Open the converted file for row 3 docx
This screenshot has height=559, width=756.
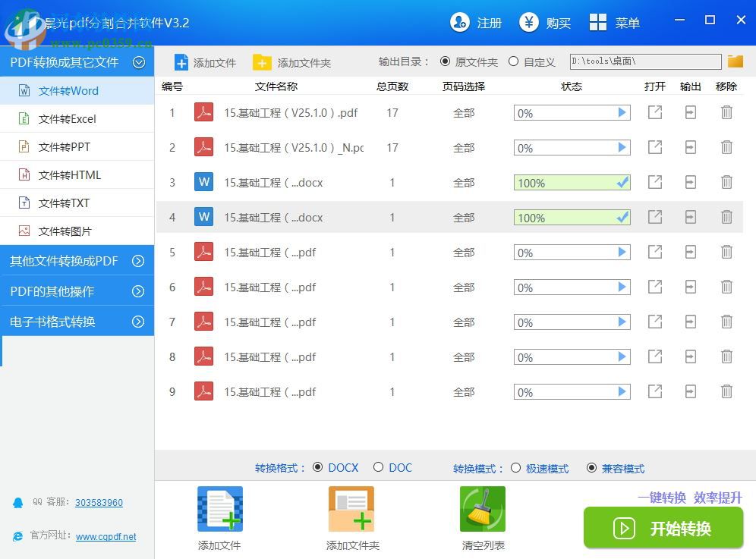[x=654, y=182]
